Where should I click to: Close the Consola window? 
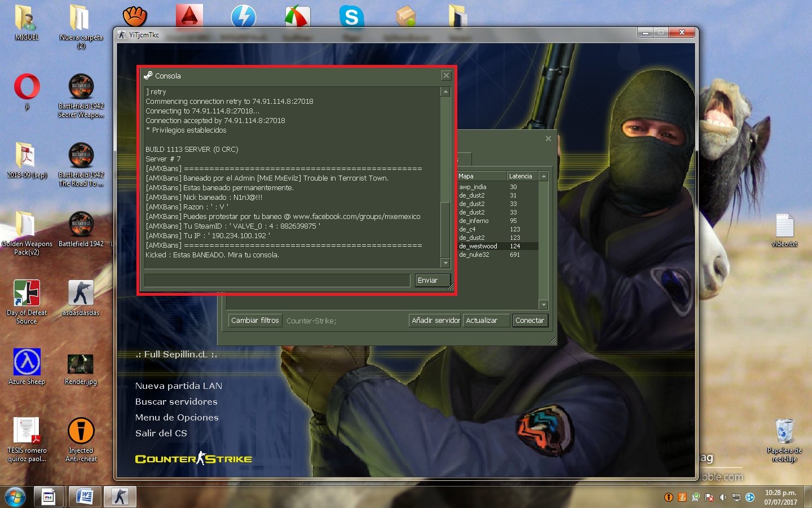point(446,76)
